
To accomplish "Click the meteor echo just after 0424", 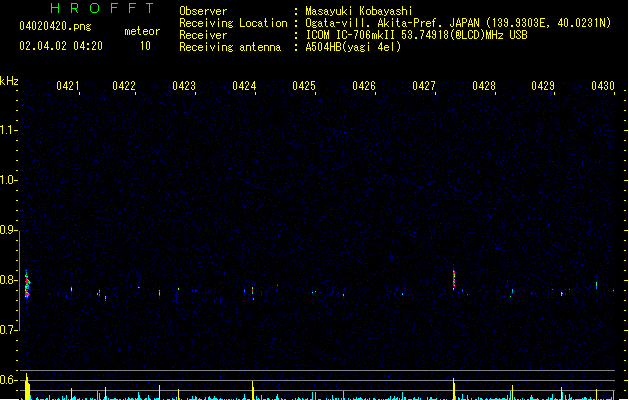I will coord(253,293).
